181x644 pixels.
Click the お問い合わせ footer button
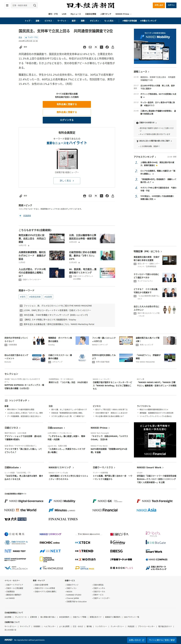point(137,640)
